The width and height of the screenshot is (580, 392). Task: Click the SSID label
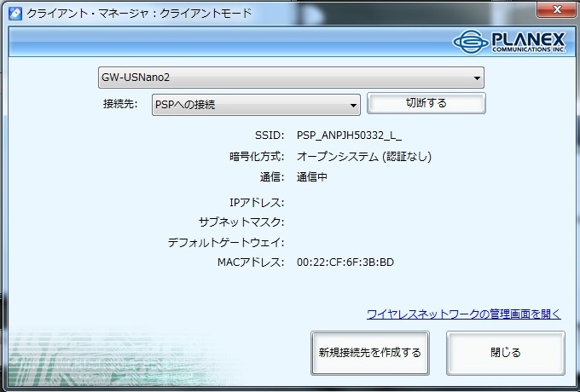pyautogui.click(x=270, y=135)
